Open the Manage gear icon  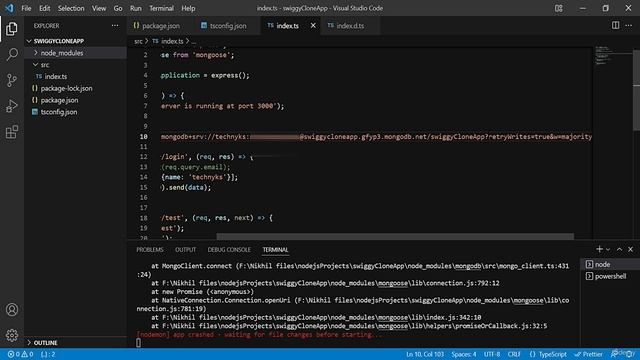(12, 335)
